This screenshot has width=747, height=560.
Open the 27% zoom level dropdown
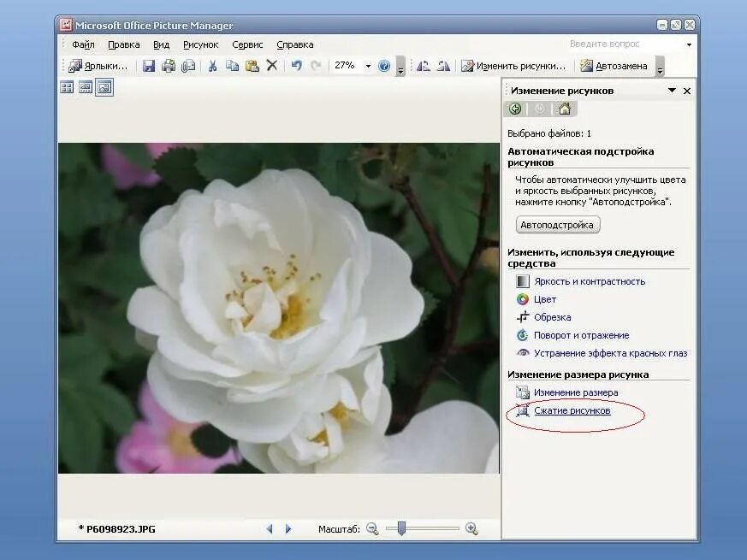tap(366, 65)
